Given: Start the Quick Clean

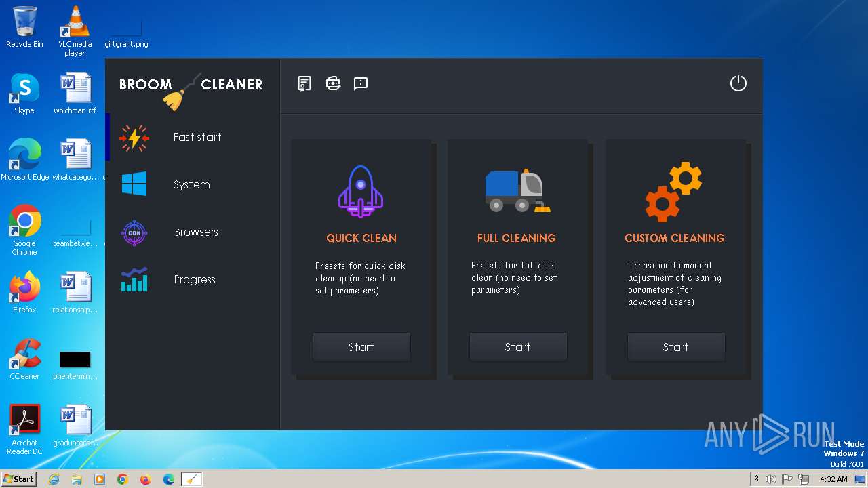Looking at the screenshot, I should coord(361,347).
